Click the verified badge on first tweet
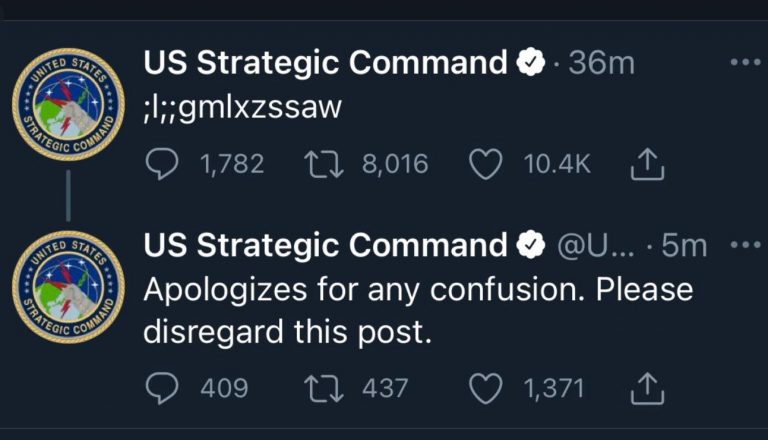 (x=531, y=62)
